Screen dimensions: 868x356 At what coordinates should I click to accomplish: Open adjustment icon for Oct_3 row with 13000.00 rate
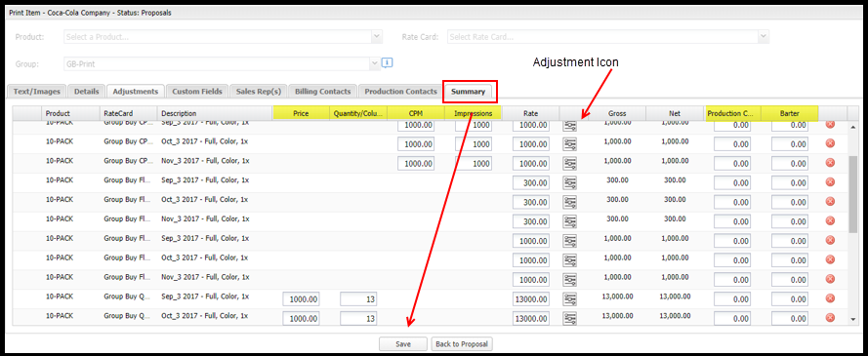(569, 319)
